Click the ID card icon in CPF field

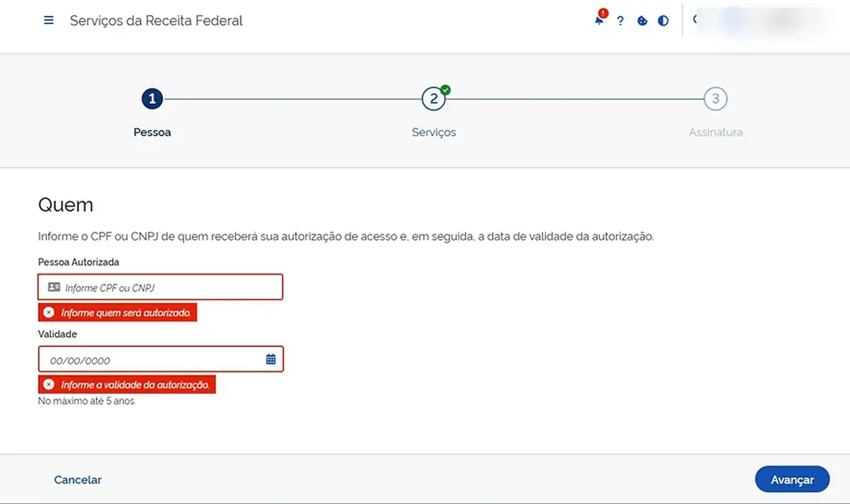pyautogui.click(x=54, y=287)
